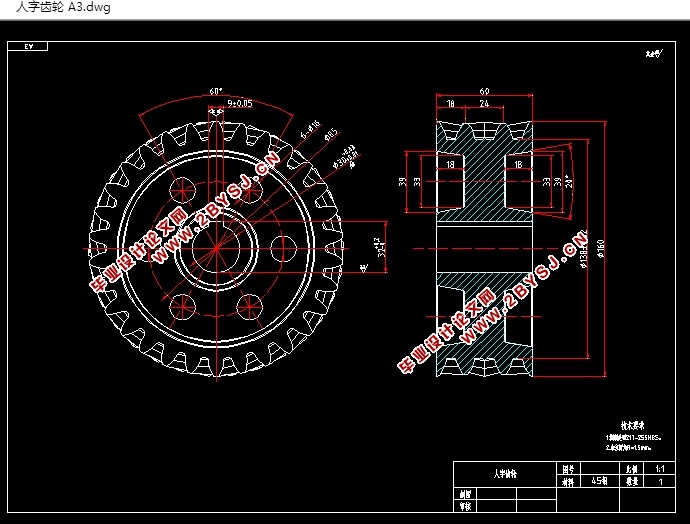690x524 pixels.
Task: Click the φ160 outer diameter dimension
Action: tap(601, 249)
